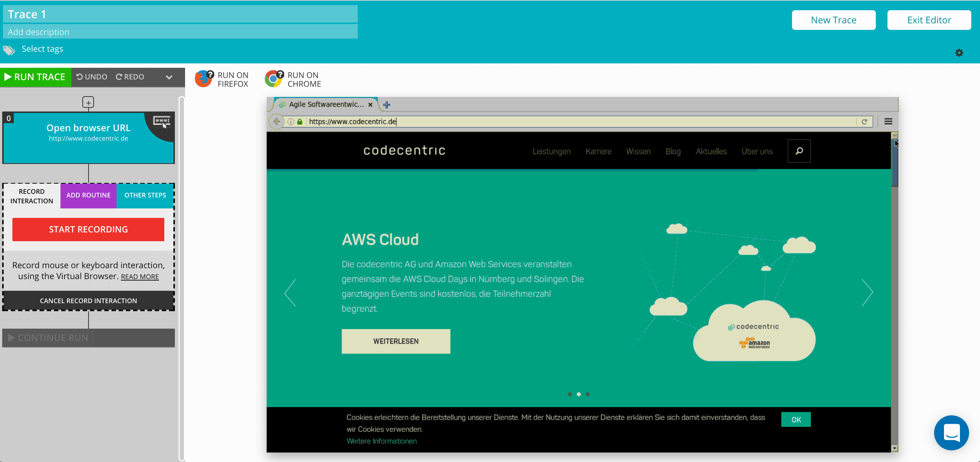Reload the virtual browser page
The height and width of the screenshot is (462, 980).
[865, 121]
